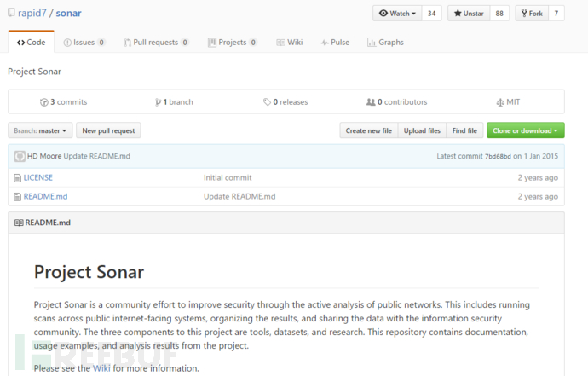Click the branch icon beside 1 branch

pos(158,102)
